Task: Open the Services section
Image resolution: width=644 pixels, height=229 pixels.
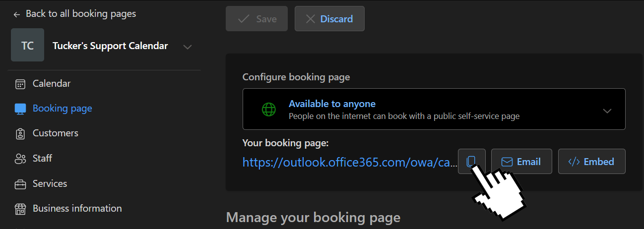Action: (50, 183)
